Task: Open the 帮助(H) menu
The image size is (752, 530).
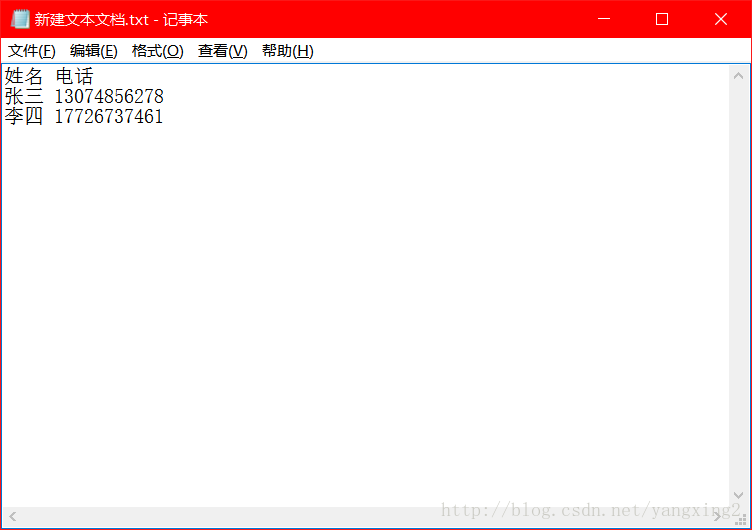Action: click(287, 51)
